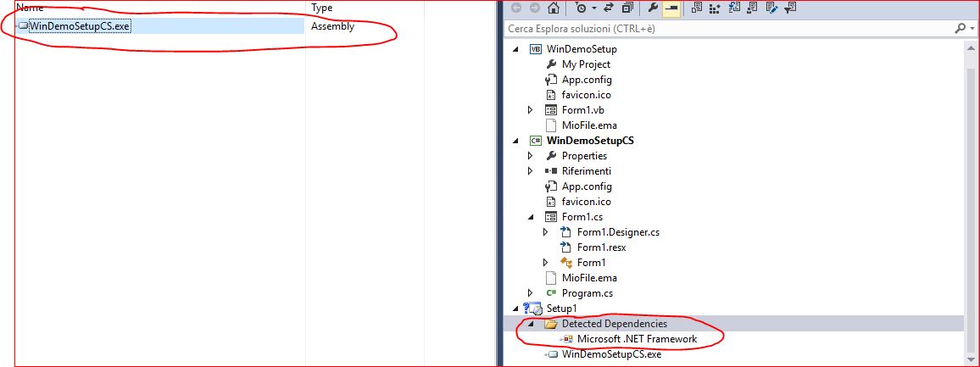
Task: Click the pending changes filter clock icon
Action: pyautogui.click(x=581, y=8)
